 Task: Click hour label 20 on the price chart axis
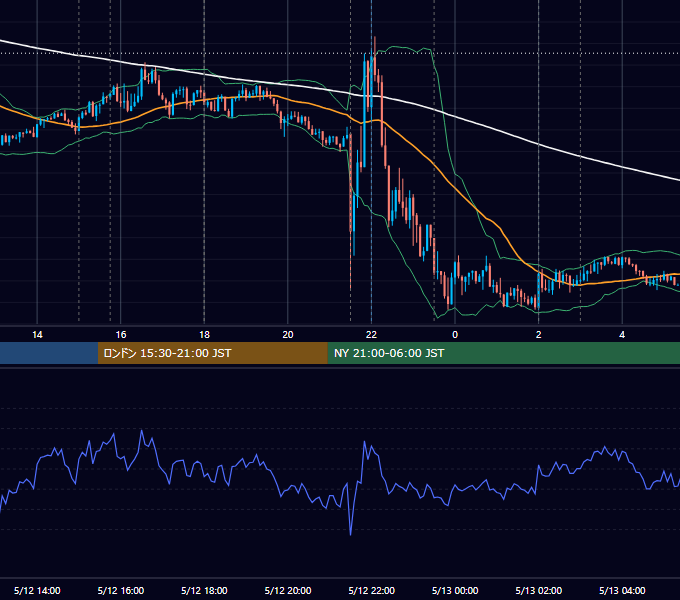[288, 335]
